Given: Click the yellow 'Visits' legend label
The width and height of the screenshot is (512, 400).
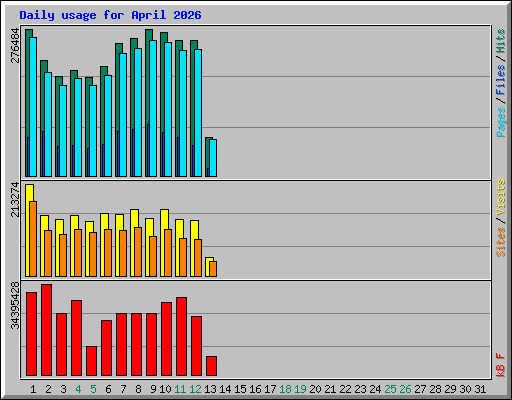Looking at the screenshot, I should click(x=501, y=198).
